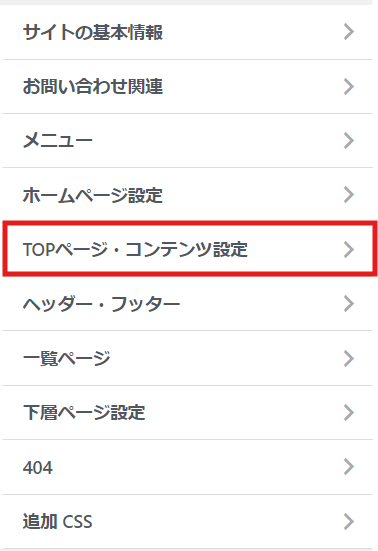This screenshot has height=551, width=378.
Task: Expand the chevron beside サイトの基本情報
Action: [x=348, y=32]
